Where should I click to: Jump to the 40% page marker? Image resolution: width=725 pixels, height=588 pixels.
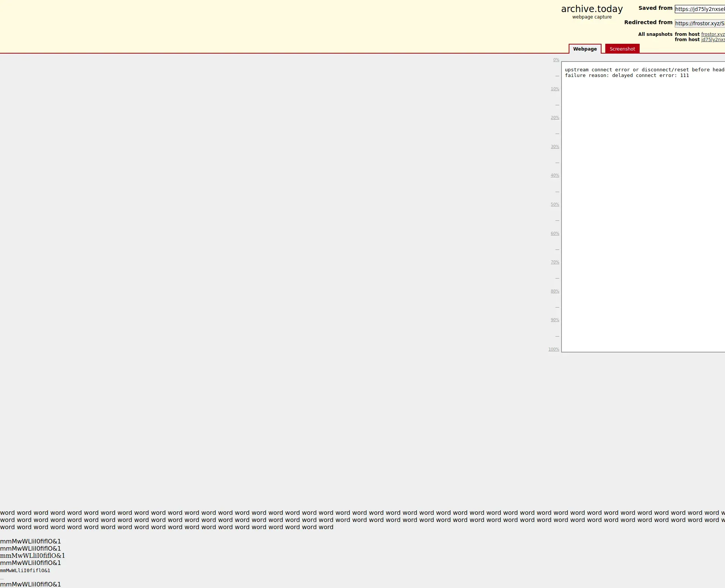[555, 175]
